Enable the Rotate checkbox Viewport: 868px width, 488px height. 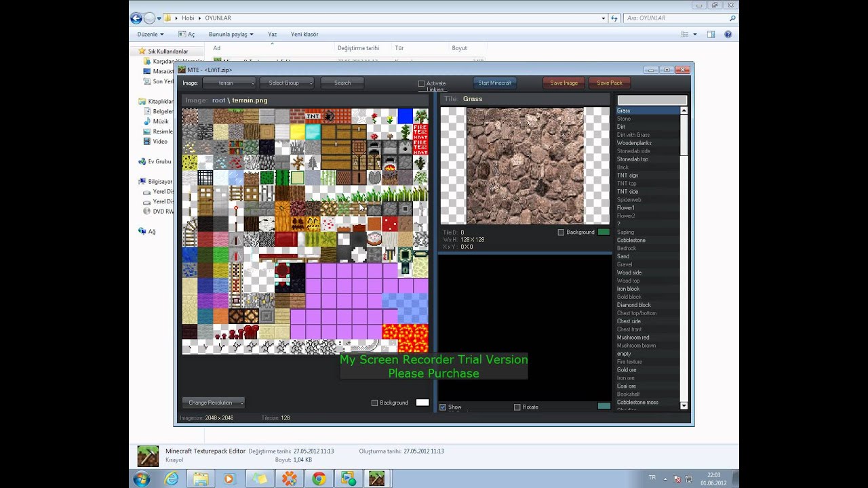[517, 407]
